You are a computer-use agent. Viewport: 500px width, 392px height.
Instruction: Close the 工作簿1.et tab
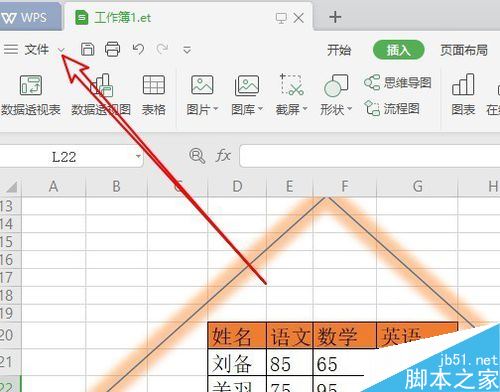tap(299, 18)
